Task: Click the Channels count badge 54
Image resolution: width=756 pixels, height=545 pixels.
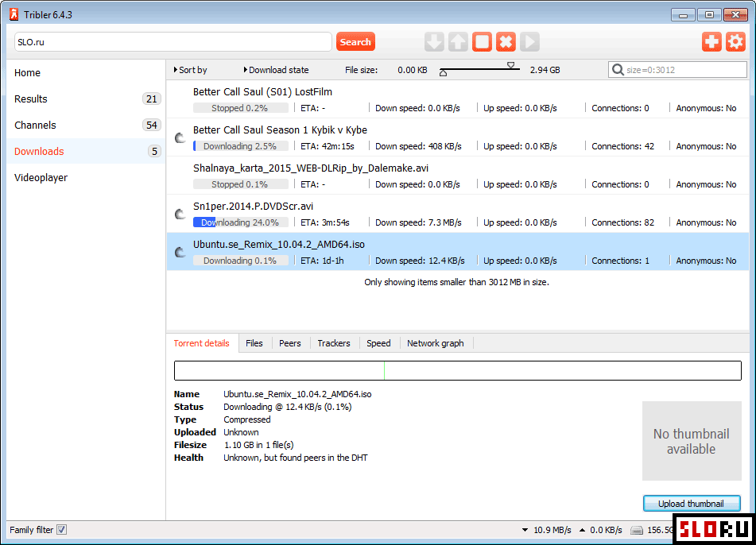Action: click(151, 126)
